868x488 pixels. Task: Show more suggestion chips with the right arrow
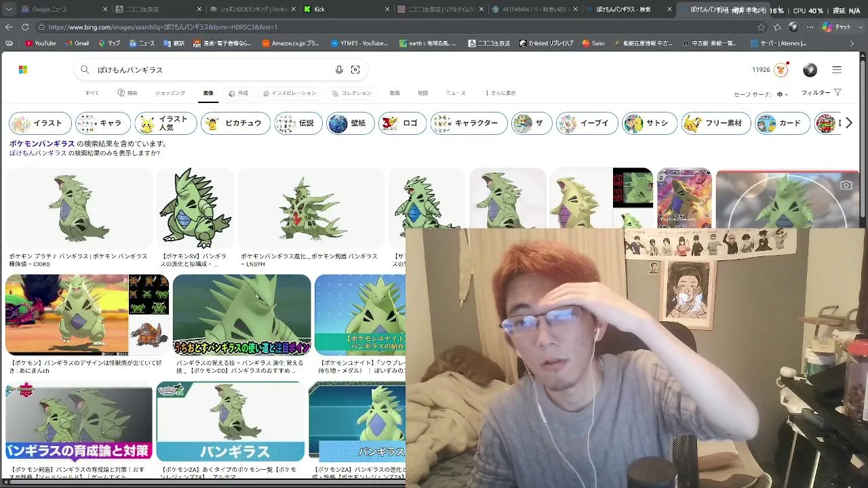click(x=848, y=123)
